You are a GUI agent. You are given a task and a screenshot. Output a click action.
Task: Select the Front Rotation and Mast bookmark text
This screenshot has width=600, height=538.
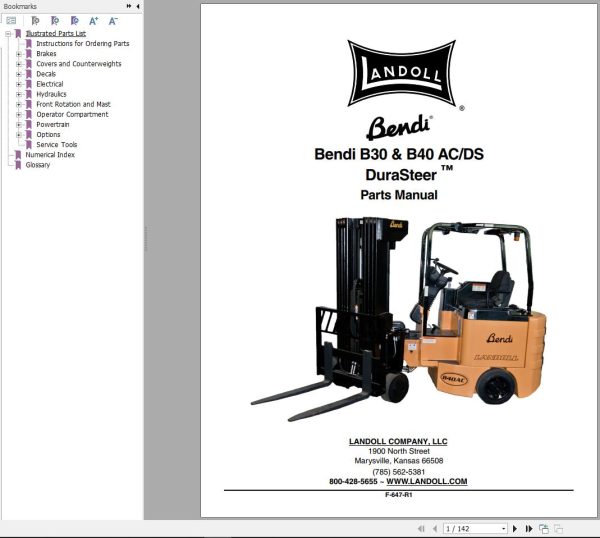(x=73, y=104)
